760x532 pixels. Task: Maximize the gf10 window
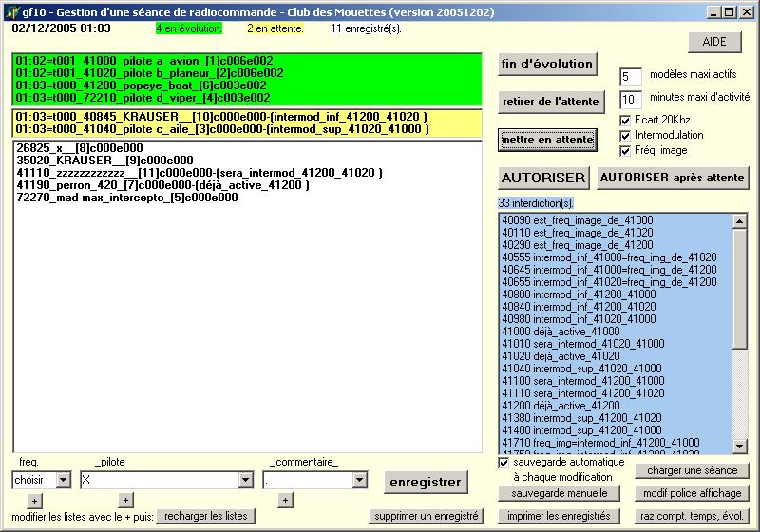point(729,12)
